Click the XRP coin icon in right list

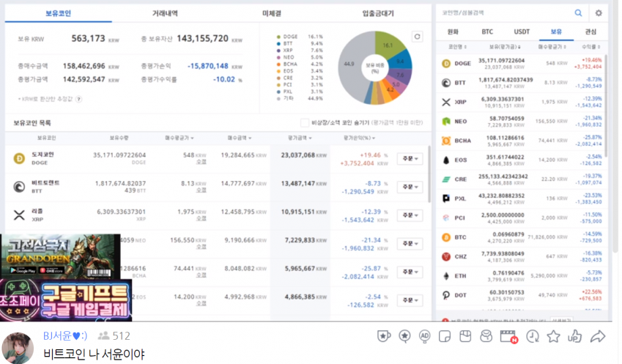coord(446,103)
